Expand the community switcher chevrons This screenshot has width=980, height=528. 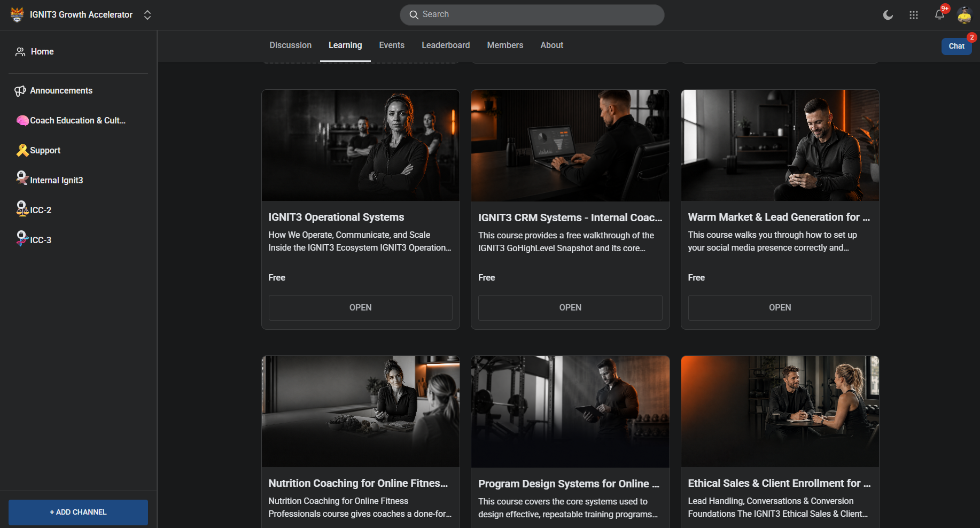click(x=147, y=15)
